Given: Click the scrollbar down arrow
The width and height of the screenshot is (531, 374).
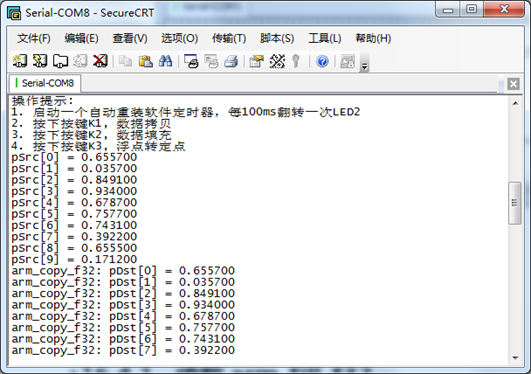Looking at the screenshot, I should [515, 358].
